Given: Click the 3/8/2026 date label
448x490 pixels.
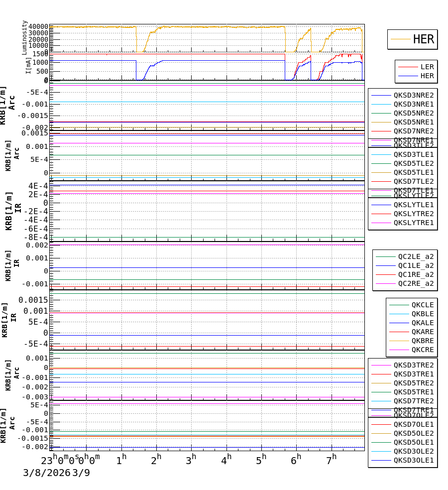Looking at the screenshot, I should coord(47,473).
